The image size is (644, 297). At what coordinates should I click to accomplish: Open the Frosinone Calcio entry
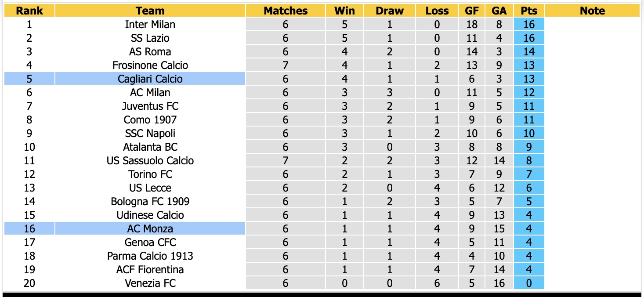pos(150,65)
